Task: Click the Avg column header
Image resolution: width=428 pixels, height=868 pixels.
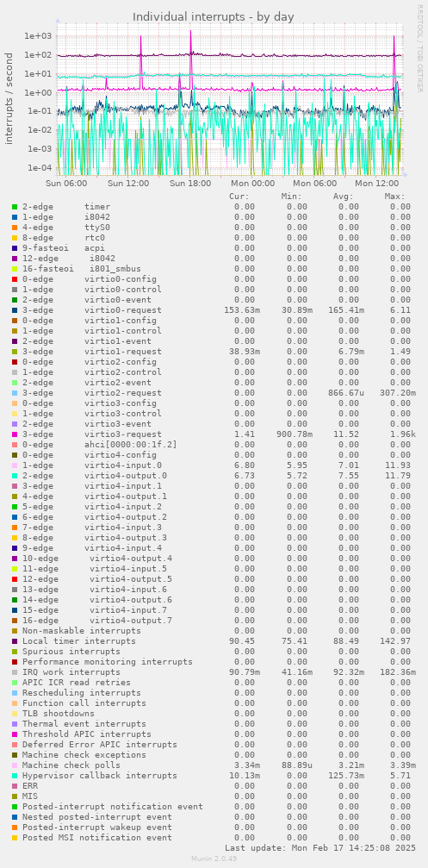Action: (343, 197)
